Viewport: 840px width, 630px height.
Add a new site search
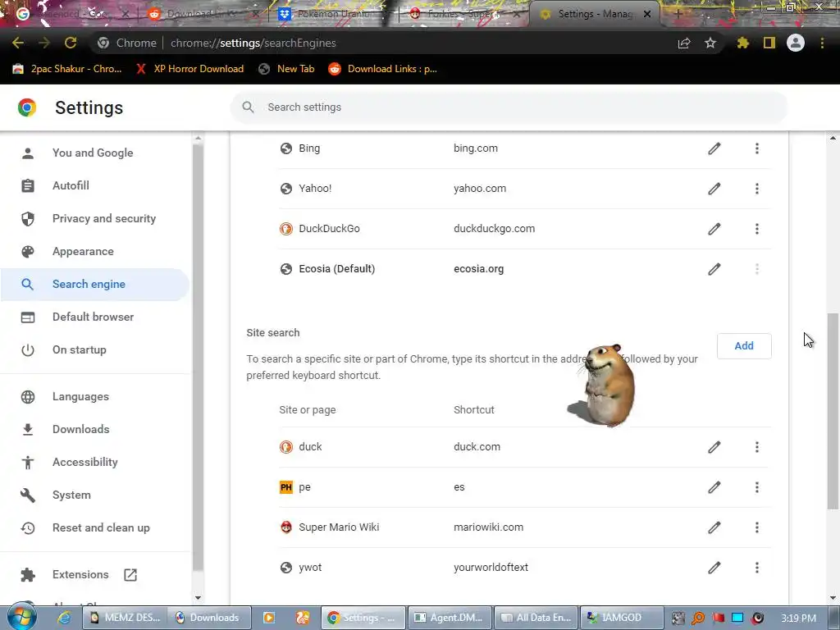pyautogui.click(x=744, y=346)
